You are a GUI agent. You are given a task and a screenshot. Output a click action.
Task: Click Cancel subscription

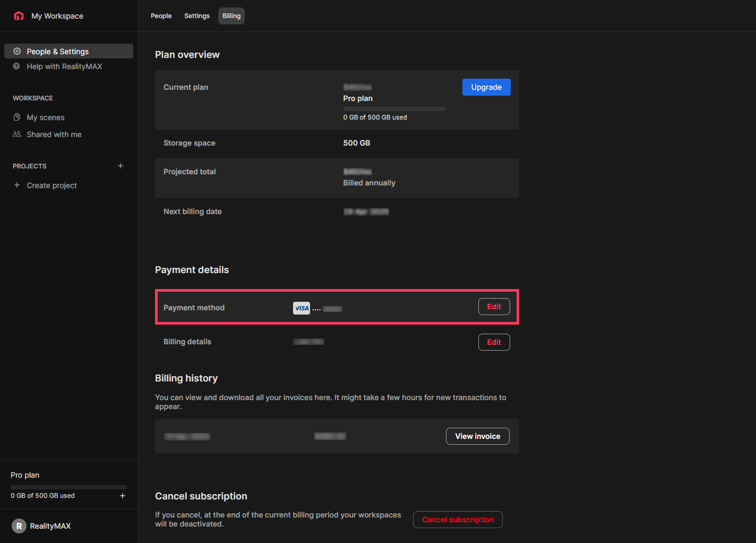(x=457, y=519)
